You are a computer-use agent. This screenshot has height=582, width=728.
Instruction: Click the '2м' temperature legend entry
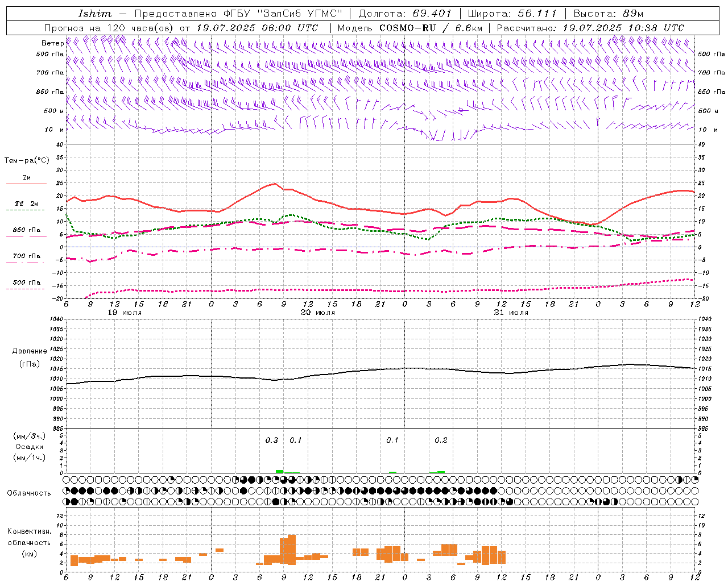click(x=27, y=178)
